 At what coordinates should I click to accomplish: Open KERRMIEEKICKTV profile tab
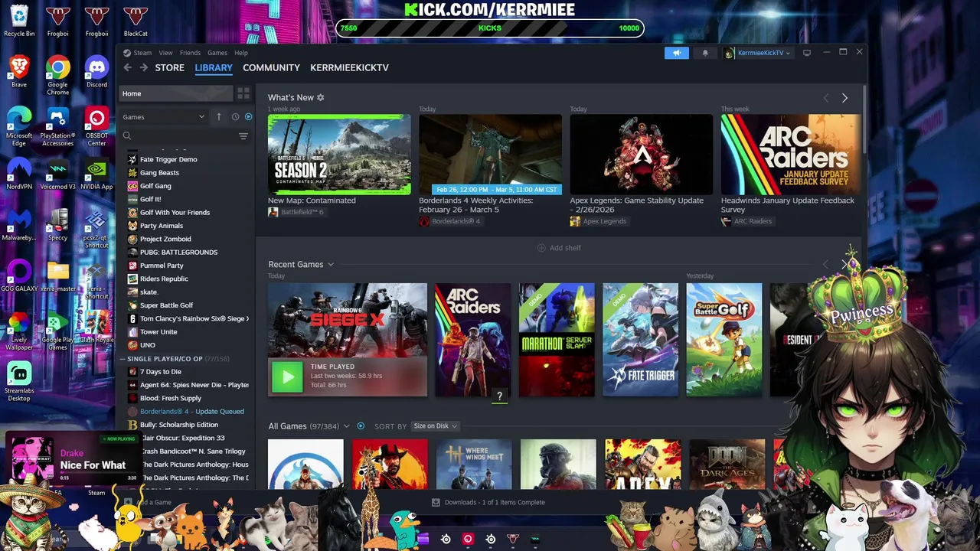[x=349, y=67]
